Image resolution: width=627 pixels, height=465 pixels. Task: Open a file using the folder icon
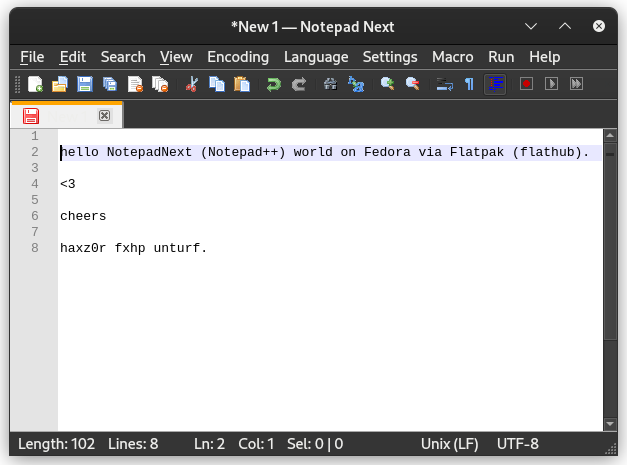point(60,85)
